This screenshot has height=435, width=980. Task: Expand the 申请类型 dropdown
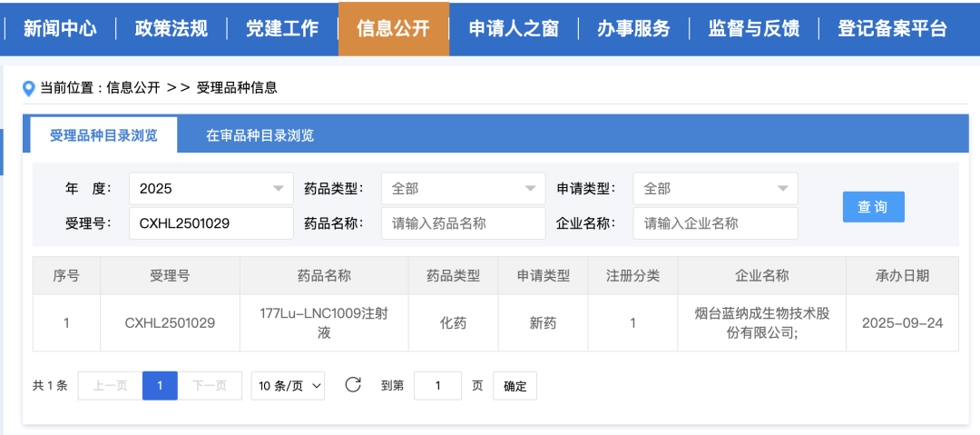pyautogui.click(x=715, y=189)
